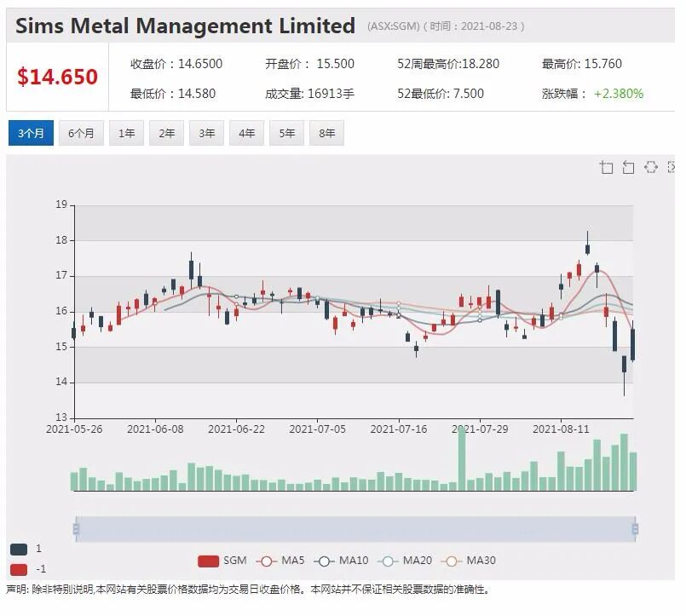Toggle the MA10 line legend
This screenshot has width=686, height=616.
pos(341,561)
